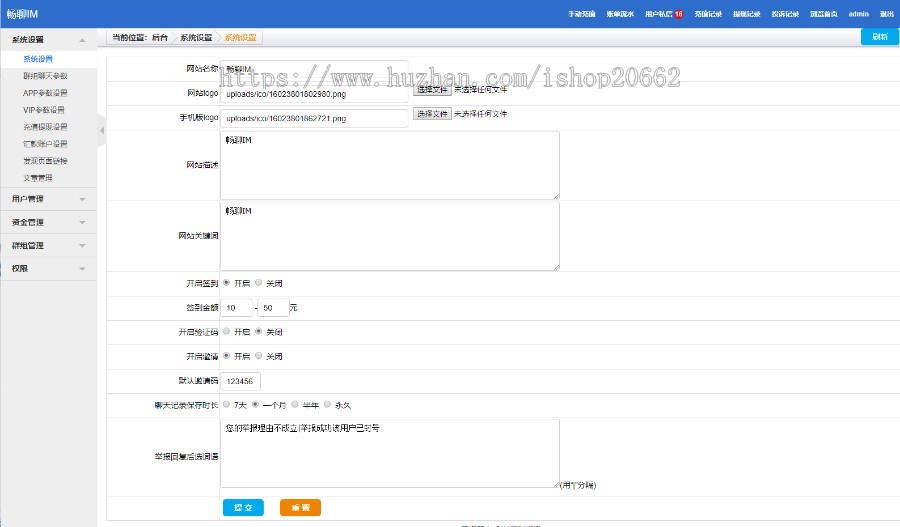
Task: Click the 刷新 refresh button
Action: point(878,36)
